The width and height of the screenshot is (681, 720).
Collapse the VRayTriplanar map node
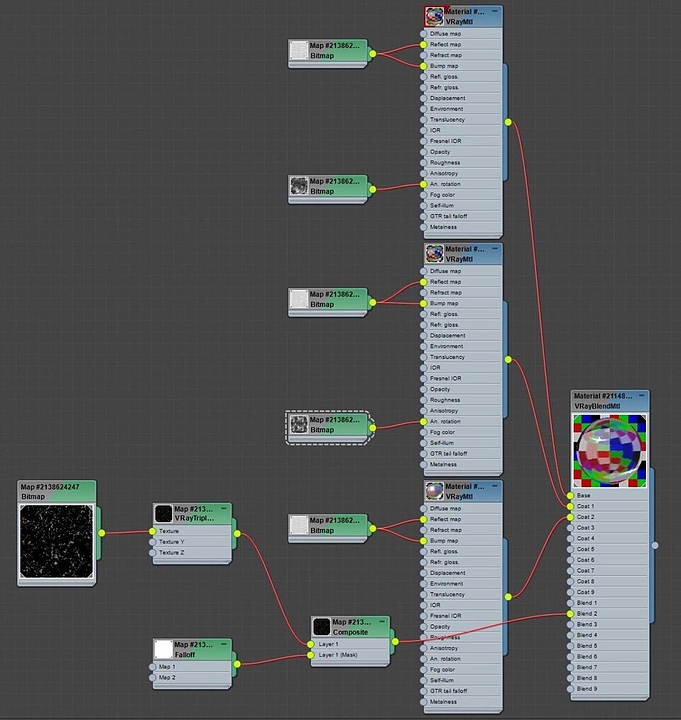(224, 508)
